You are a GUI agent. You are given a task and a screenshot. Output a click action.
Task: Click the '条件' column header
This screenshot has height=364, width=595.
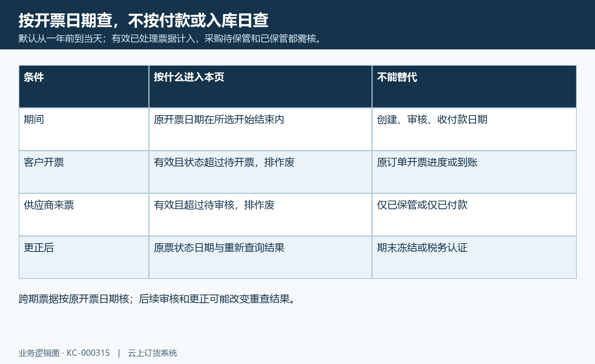(x=84, y=87)
